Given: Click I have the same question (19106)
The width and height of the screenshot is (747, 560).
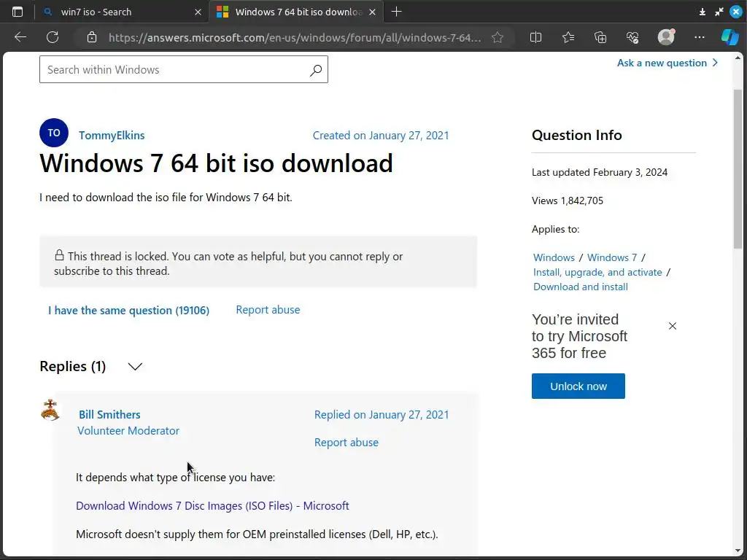Looking at the screenshot, I should 128,311.
